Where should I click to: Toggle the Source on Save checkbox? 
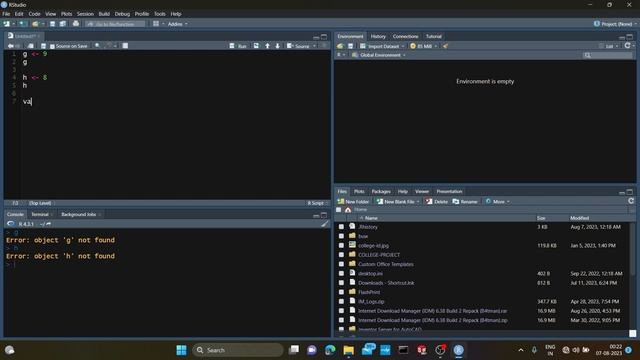coord(52,47)
